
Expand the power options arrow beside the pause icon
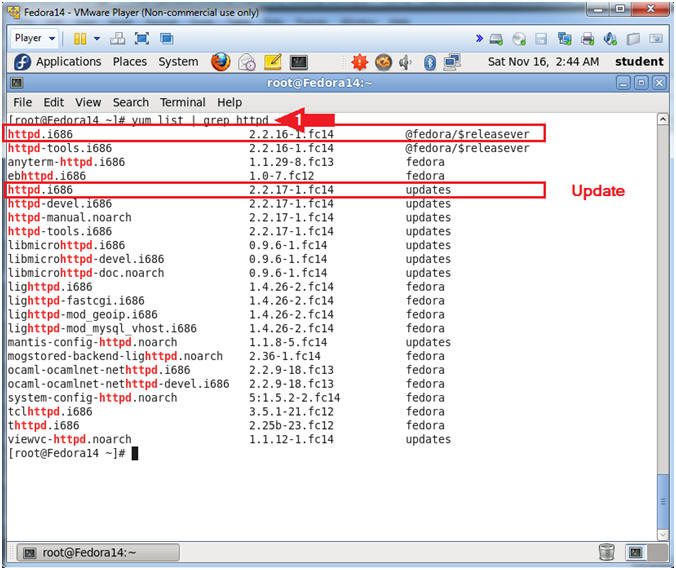coord(97,39)
